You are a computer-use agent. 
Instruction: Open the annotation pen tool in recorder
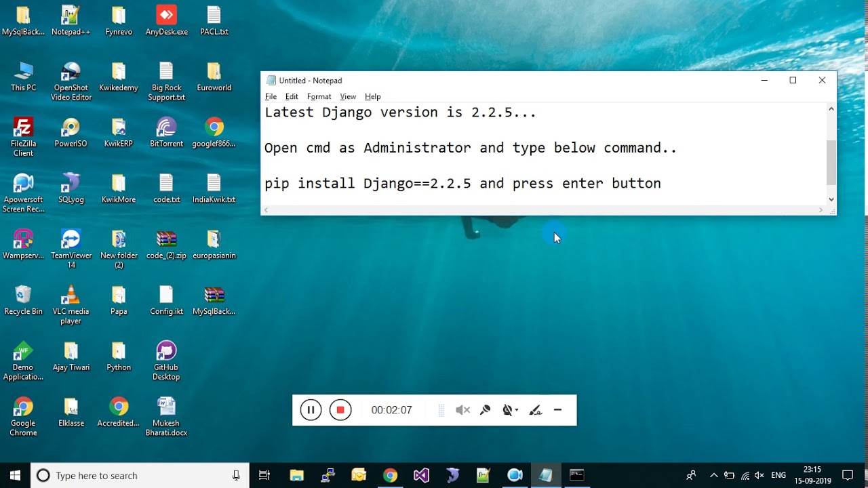click(536, 410)
